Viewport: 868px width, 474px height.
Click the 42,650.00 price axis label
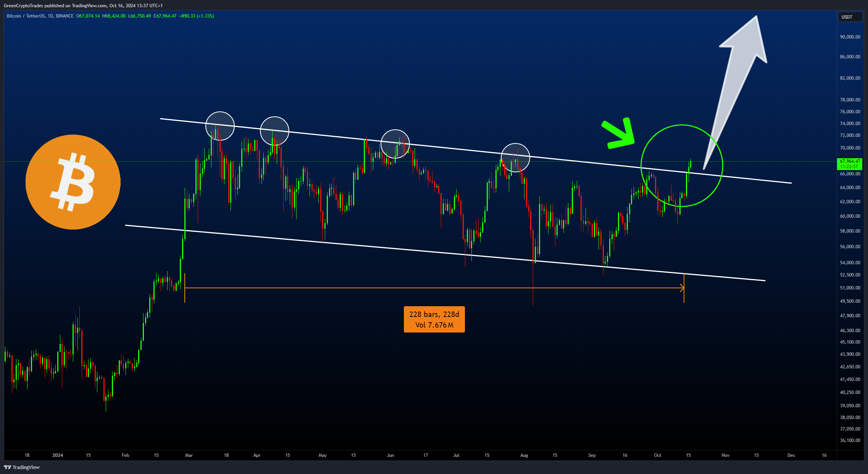[850, 367]
